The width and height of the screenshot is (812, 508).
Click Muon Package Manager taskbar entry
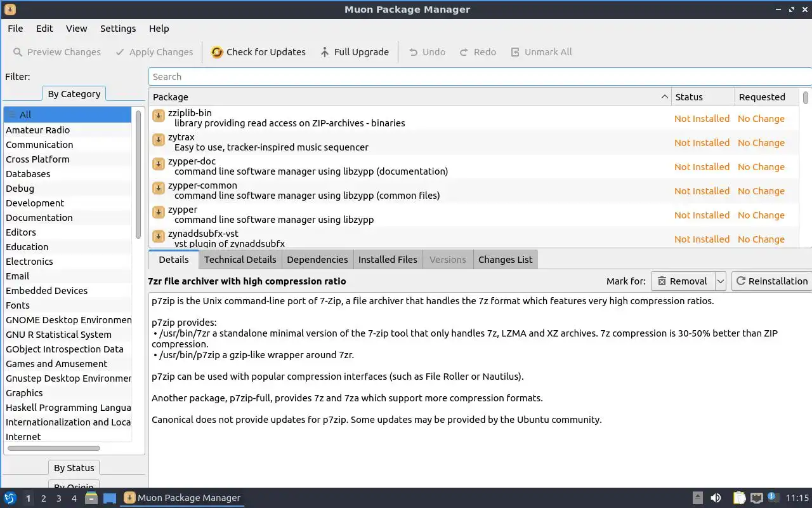pyautogui.click(x=183, y=498)
